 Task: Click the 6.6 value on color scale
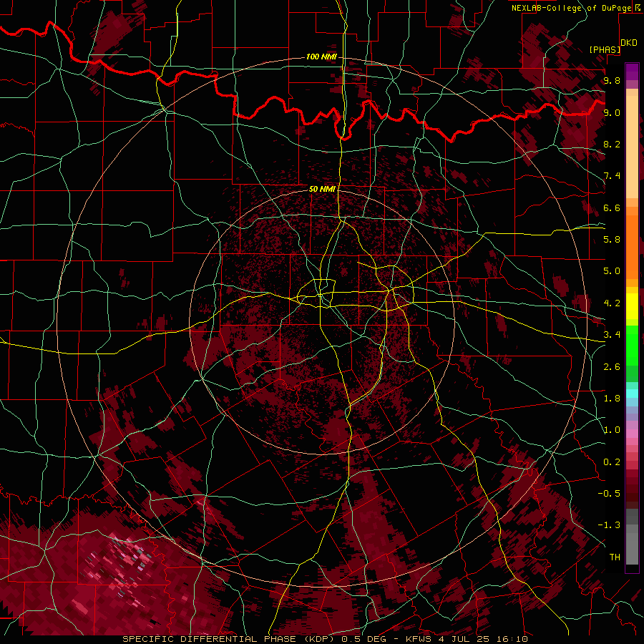point(612,208)
